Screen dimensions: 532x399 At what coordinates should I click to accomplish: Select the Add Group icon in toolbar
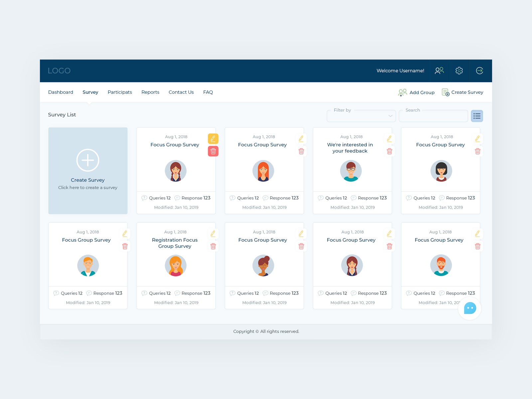(403, 92)
